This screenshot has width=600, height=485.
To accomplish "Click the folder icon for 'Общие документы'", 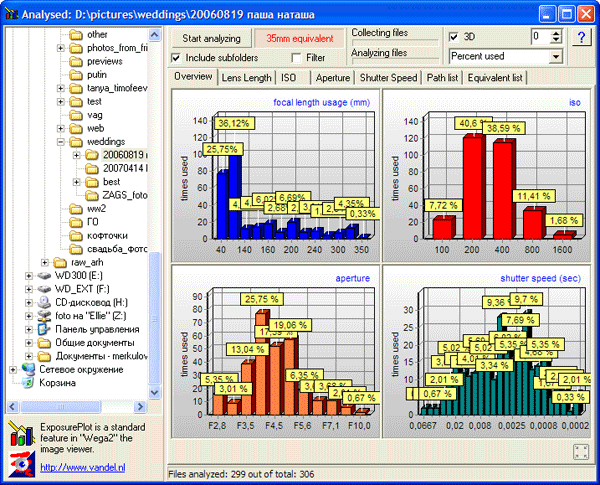I will click(x=44, y=343).
